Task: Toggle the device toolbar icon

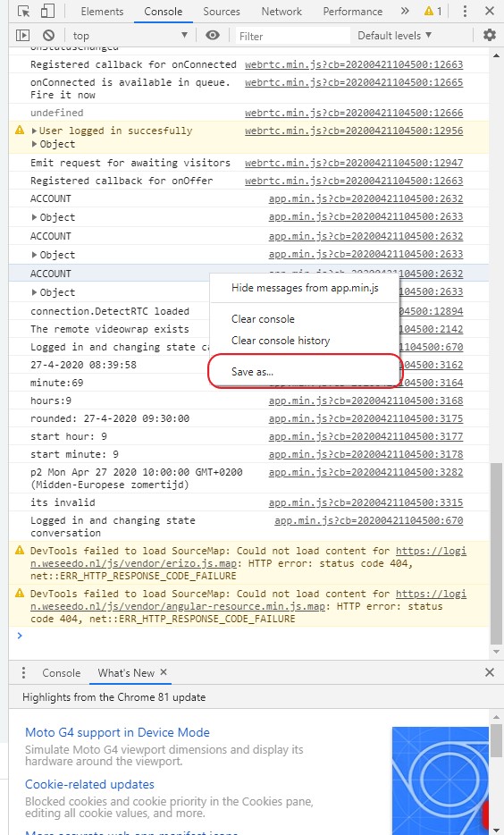Action: tap(47, 12)
